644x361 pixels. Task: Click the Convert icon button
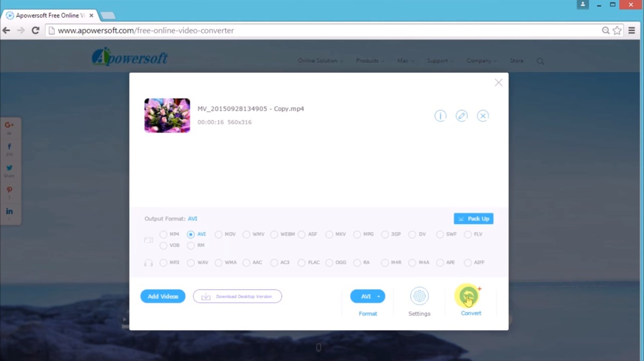coord(468,296)
